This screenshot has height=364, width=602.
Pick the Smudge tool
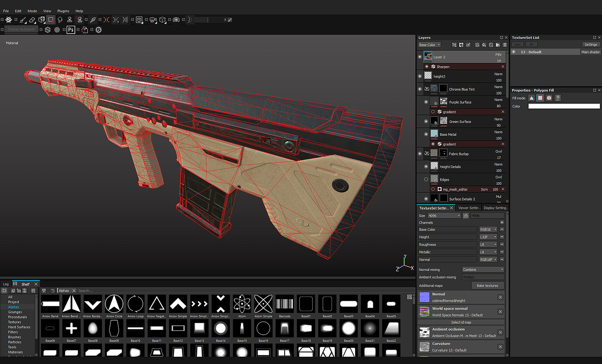60,20
